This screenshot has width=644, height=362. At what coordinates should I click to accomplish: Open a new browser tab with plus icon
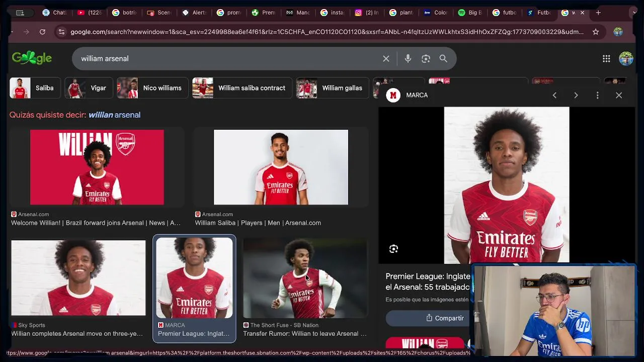pos(598,13)
